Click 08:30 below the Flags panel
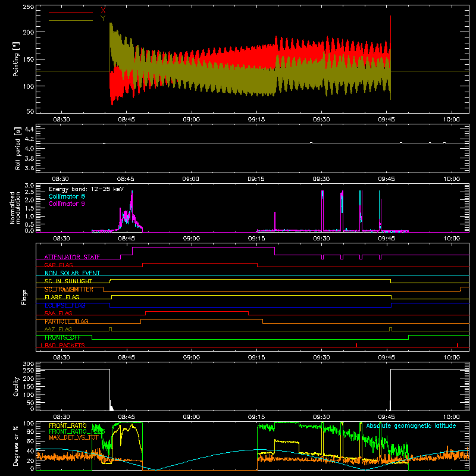Viewport: 476px width, 476px height. 61,358
